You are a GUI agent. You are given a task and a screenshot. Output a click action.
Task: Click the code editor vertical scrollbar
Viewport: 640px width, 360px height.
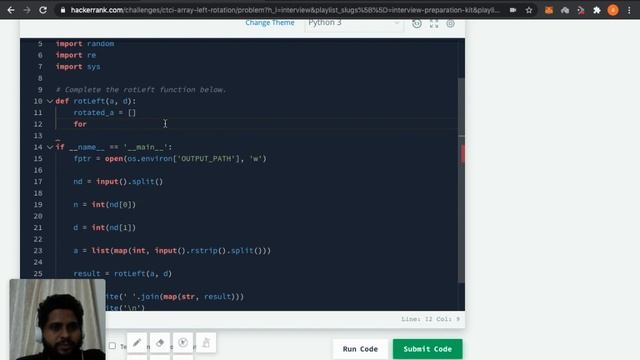[x=461, y=180]
